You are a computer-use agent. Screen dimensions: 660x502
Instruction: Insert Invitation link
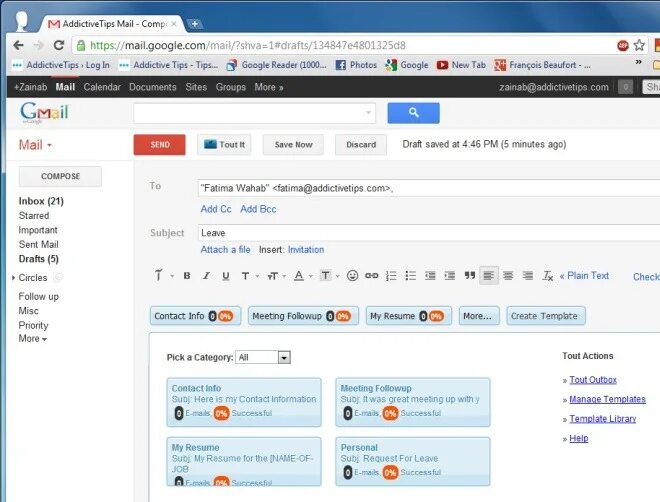(306, 250)
